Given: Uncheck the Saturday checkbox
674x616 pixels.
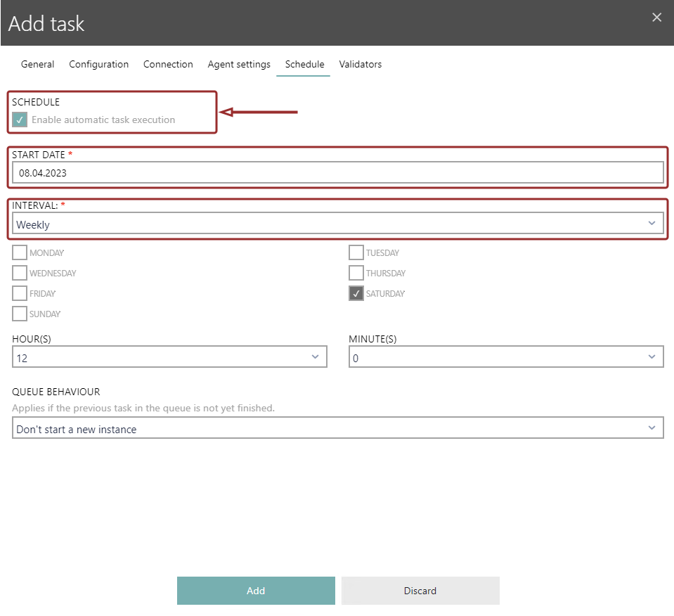Looking at the screenshot, I should pos(356,293).
